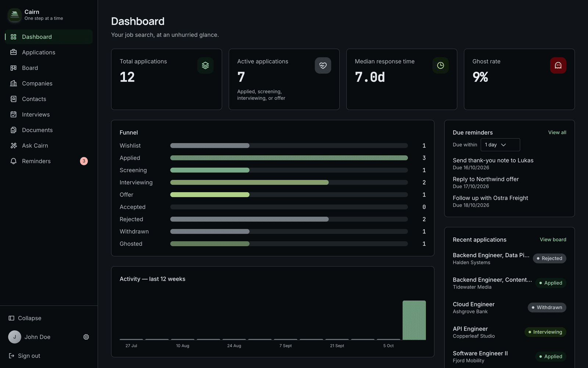Click John Doe avatar circle
The width and height of the screenshot is (588, 368).
click(15, 337)
